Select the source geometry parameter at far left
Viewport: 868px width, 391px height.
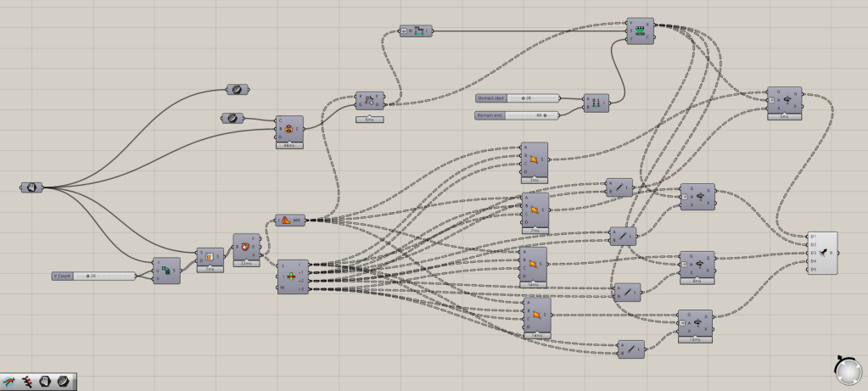pos(32,187)
